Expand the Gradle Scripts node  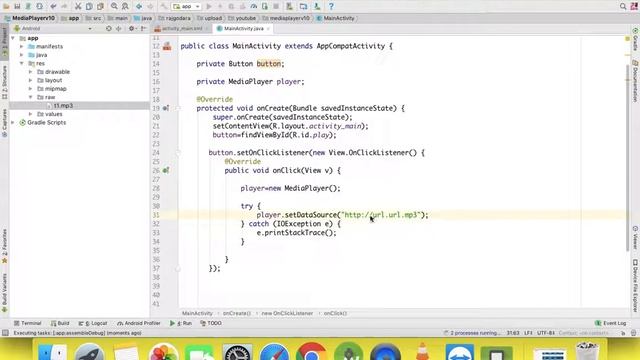[x=13, y=122]
